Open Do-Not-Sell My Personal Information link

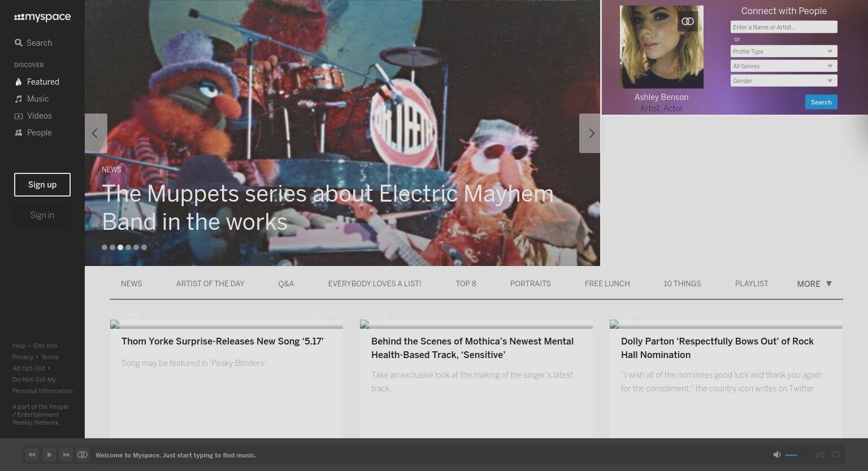point(42,385)
